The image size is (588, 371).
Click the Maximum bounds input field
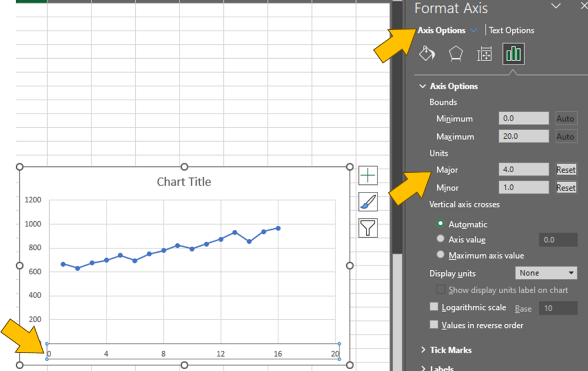524,137
